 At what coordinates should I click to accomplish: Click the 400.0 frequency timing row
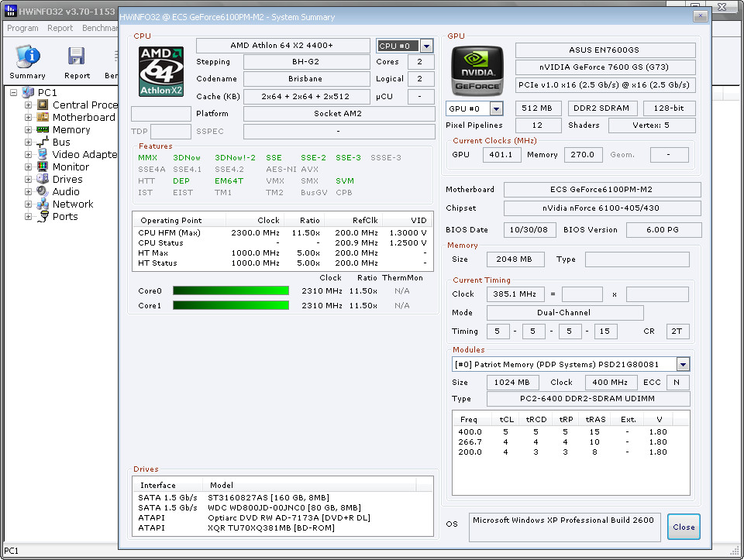point(571,431)
